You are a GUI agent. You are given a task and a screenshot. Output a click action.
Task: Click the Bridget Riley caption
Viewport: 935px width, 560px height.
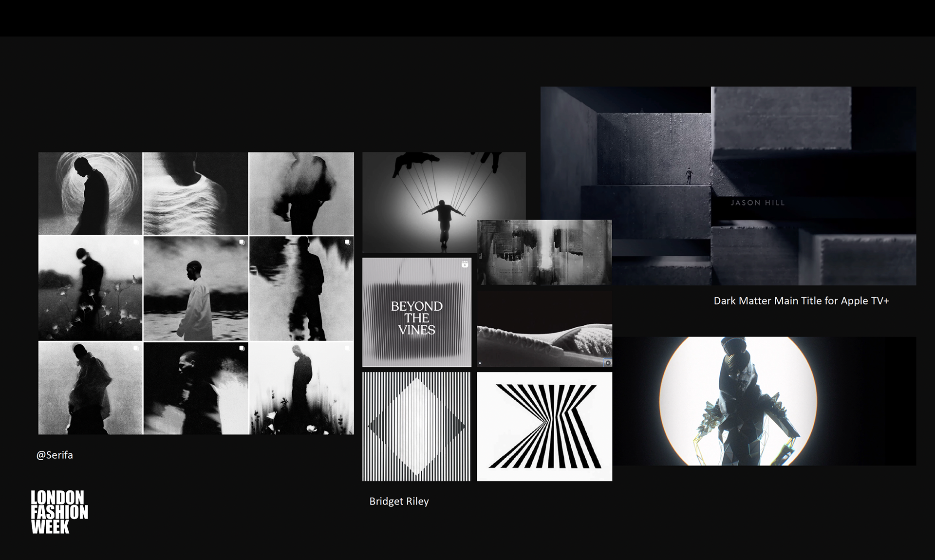(398, 501)
